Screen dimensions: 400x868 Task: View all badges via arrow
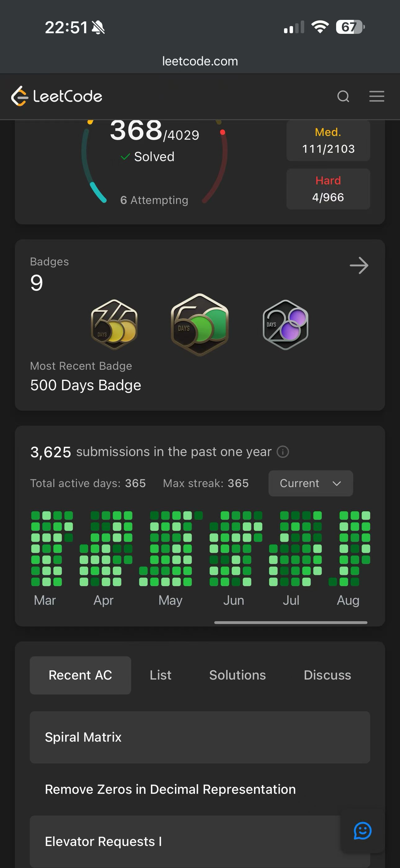[x=359, y=265]
